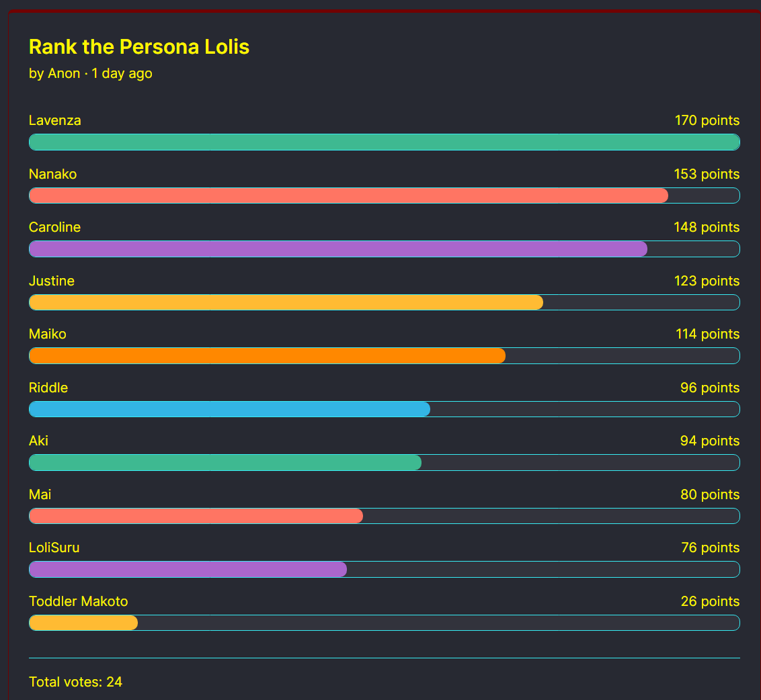
Task: Click the purple LoliSuru result bar
Action: pyautogui.click(x=188, y=569)
